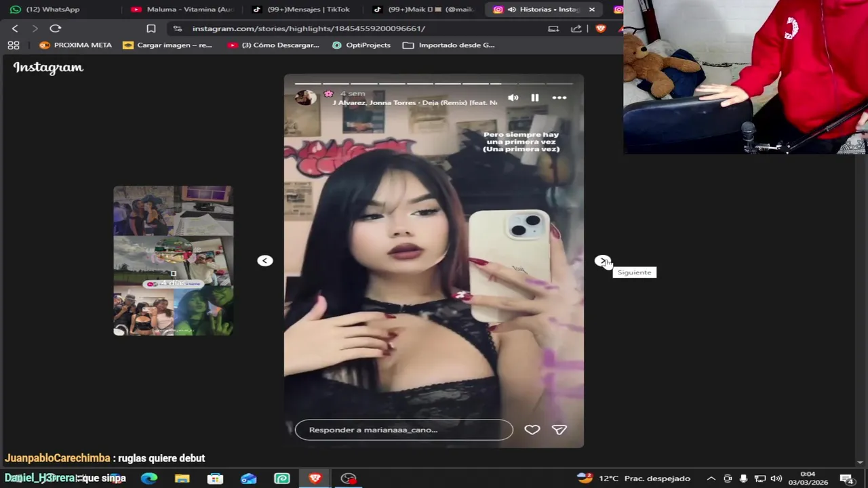
Task: Go forward in browser history
Action: click(x=35, y=28)
